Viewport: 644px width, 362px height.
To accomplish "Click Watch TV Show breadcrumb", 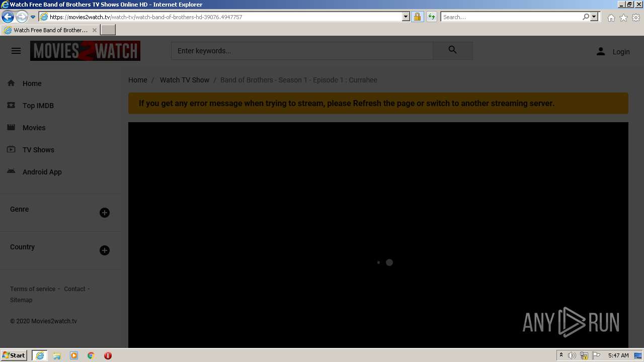I will [x=185, y=80].
